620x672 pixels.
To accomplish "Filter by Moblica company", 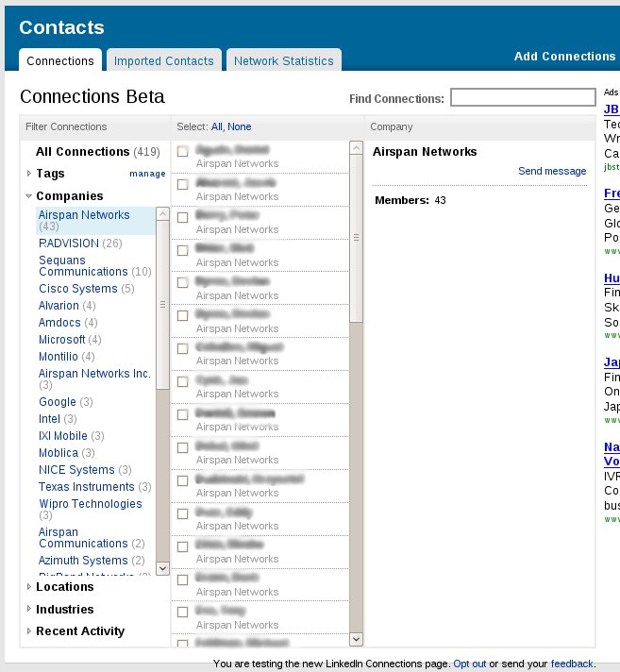I will click(66, 453).
